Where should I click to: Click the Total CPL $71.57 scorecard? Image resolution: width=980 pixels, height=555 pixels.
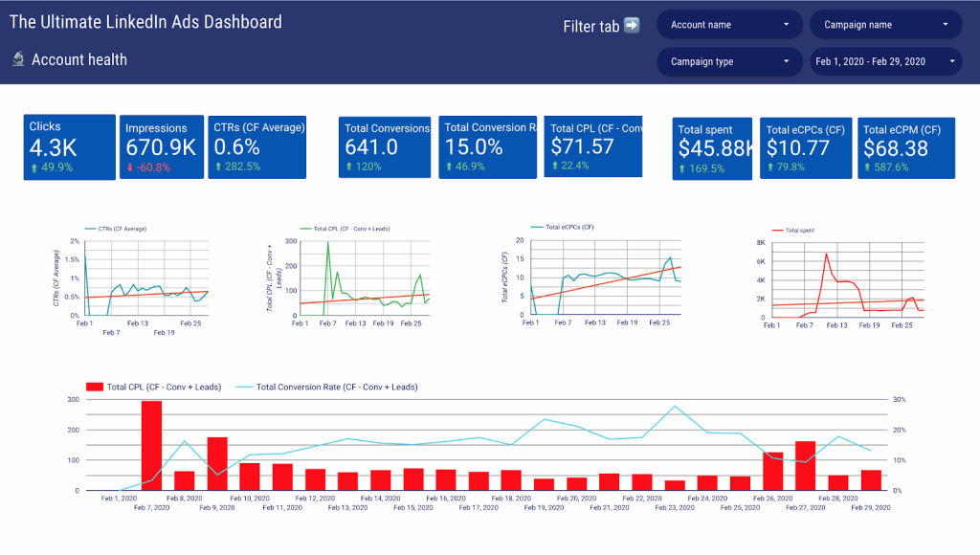[x=593, y=146]
